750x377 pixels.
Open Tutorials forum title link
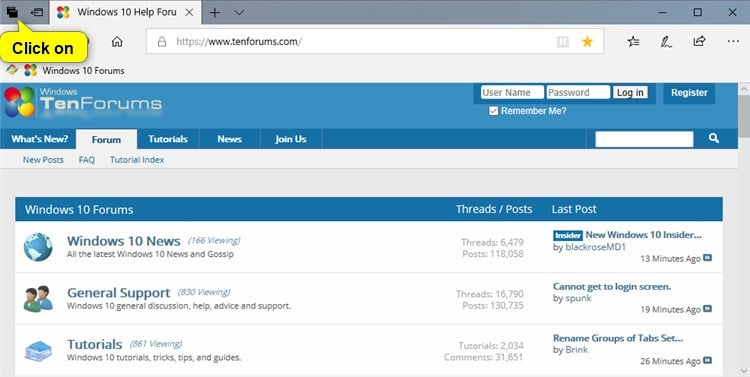point(95,344)
